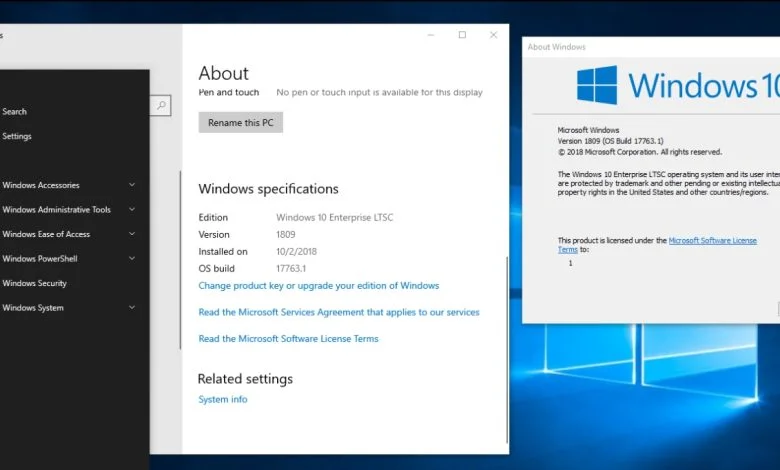Click the Windows 10 logo in About Windows

(x=597, y=86)
